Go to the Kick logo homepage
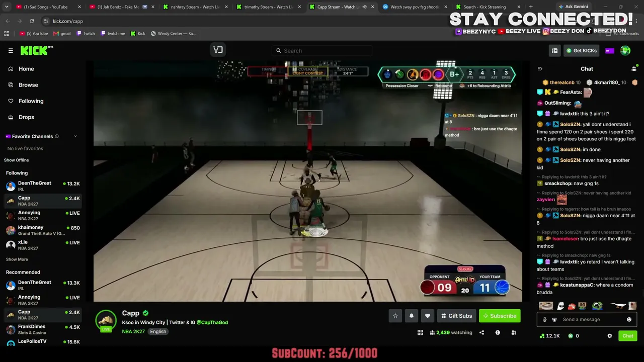The image size is (644, 362). (36, 50)
